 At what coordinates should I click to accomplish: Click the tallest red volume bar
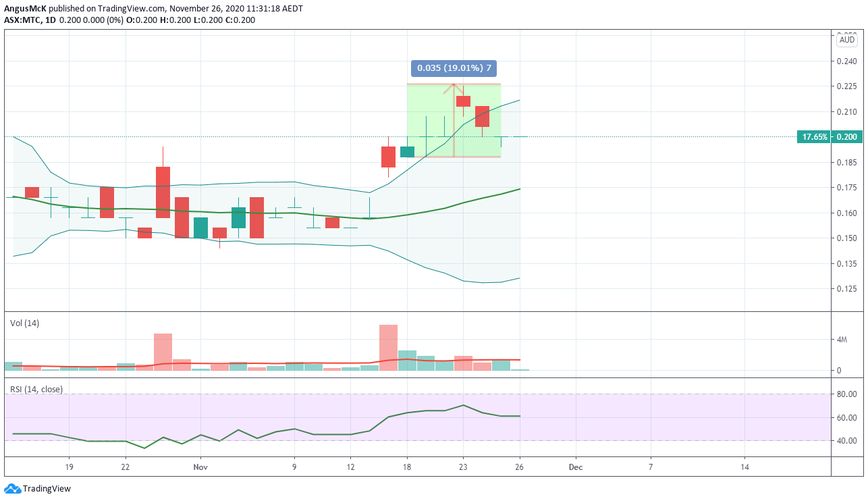(x=388, y=348)
